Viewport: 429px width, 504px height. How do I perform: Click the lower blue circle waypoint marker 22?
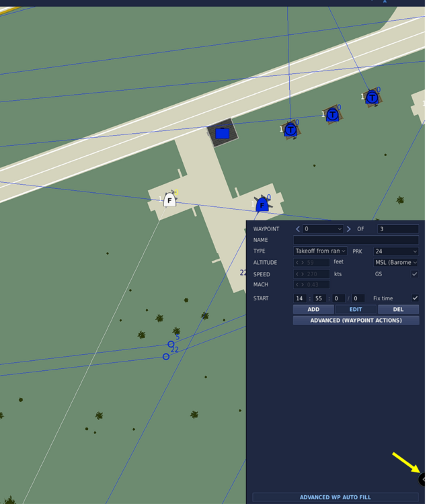point(166,356)
